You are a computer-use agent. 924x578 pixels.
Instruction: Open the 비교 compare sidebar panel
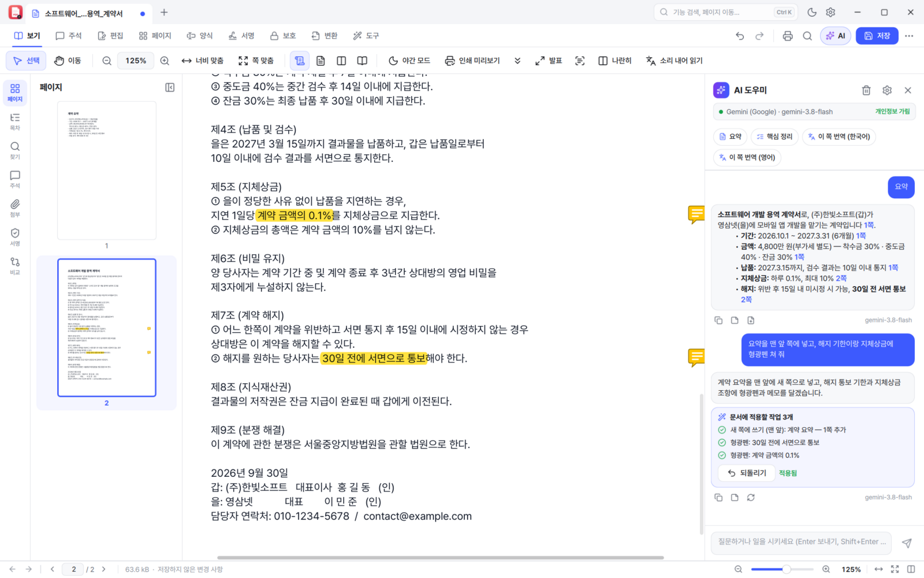click(x=15, y=266)
